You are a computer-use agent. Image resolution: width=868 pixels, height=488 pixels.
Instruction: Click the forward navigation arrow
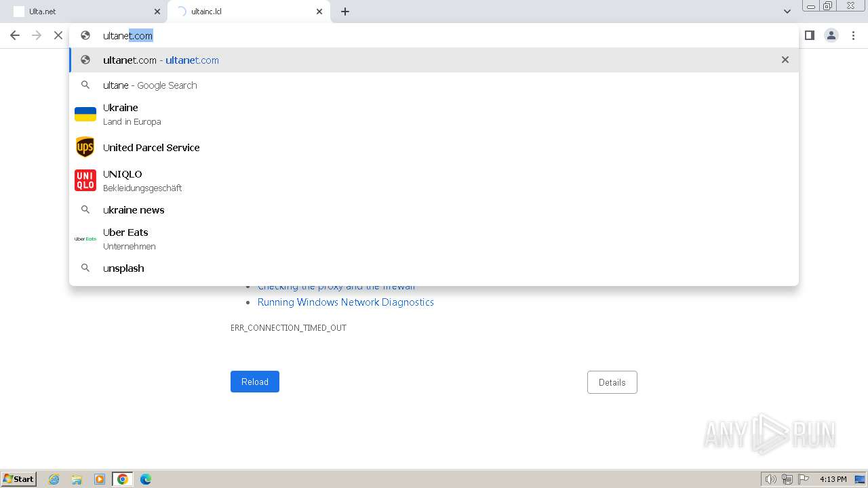tap(37, 35)
